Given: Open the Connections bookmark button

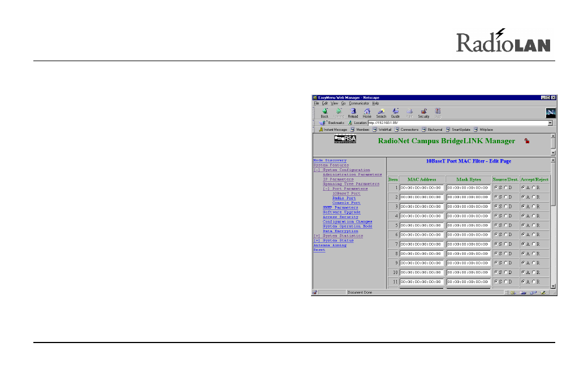Looking at the screenshot, I should pos(407,130).
